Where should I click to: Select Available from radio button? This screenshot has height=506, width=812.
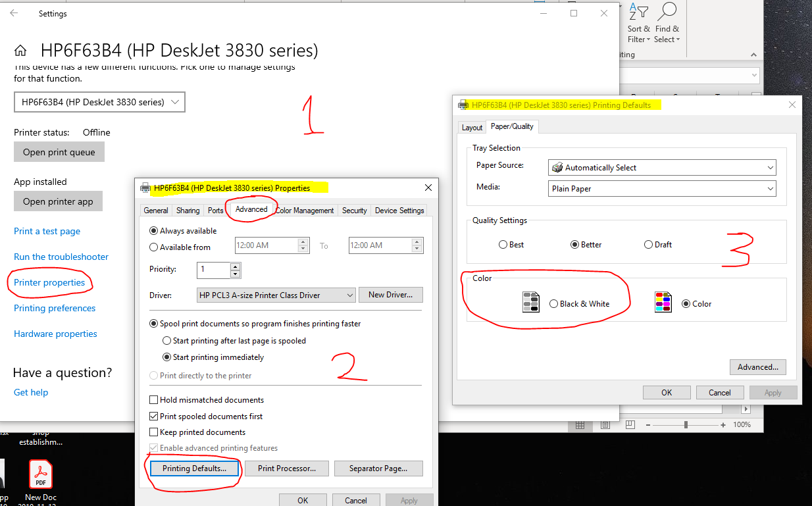[154, 247]
